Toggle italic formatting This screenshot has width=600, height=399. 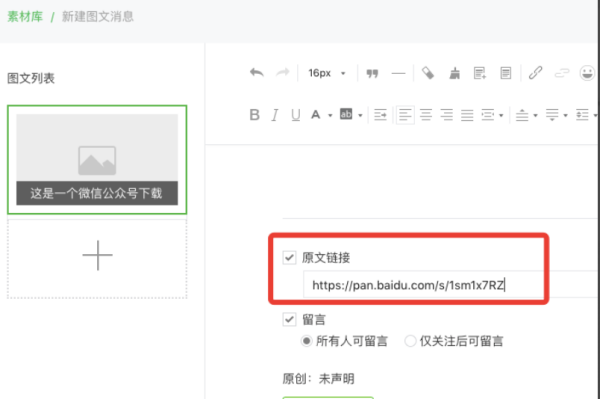275,115
